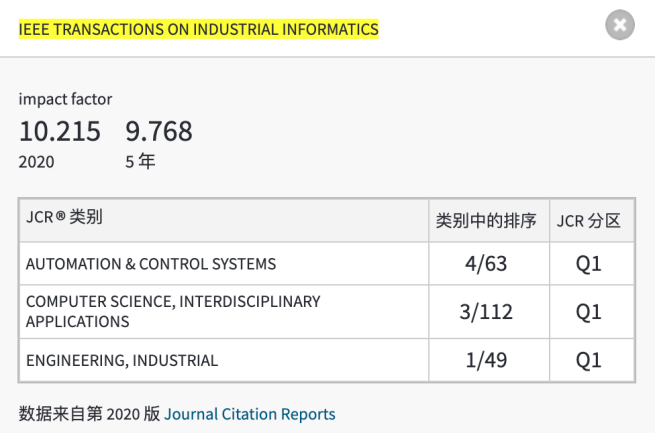
Task: Close the journal impact factor popup
Action: [620, 26]
